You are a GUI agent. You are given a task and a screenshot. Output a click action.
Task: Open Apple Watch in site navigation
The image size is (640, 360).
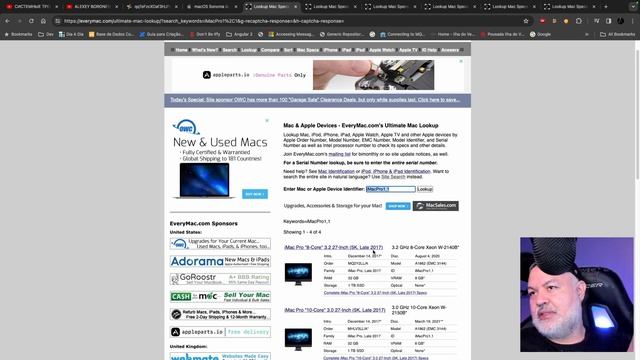(x=382, y=50)
